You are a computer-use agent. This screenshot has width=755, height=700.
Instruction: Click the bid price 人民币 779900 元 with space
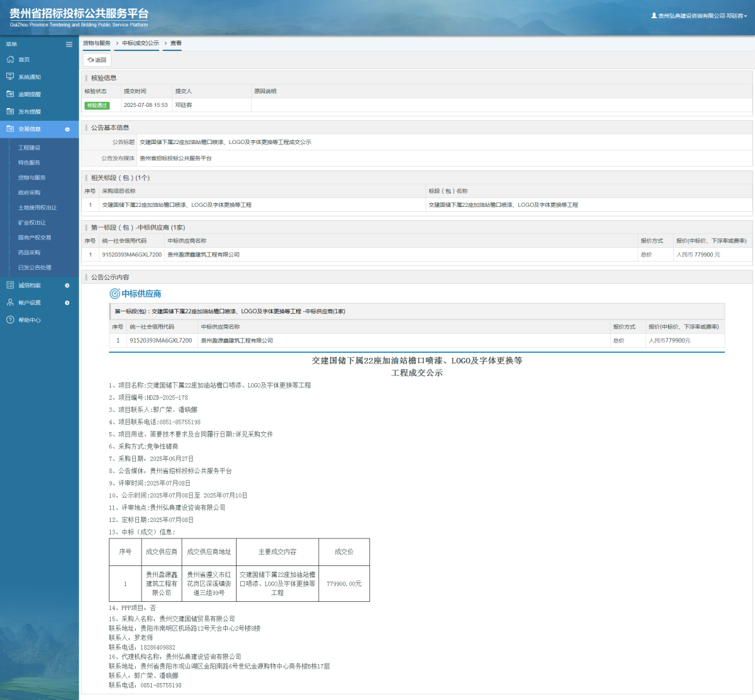(698, 255)
